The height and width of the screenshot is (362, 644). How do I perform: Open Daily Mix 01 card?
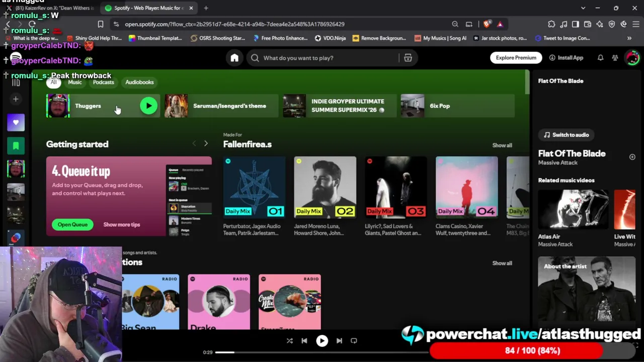pyautogui.click(x=254, y=197)
